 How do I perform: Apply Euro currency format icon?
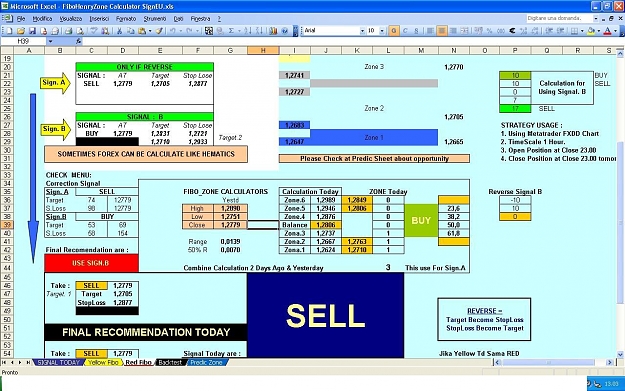pos(513,31)
